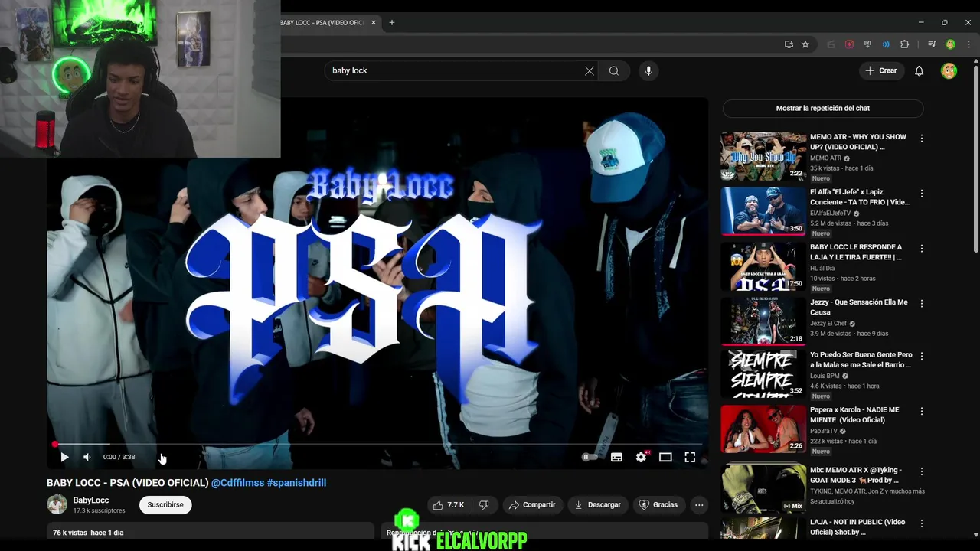Viewport: 980px width, 551px height.
Task: Open browser media controls icon
Action: [x=932, y=44]
